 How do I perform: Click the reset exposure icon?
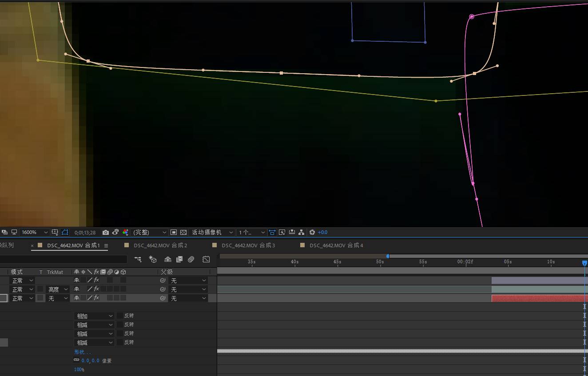[312, 232]
